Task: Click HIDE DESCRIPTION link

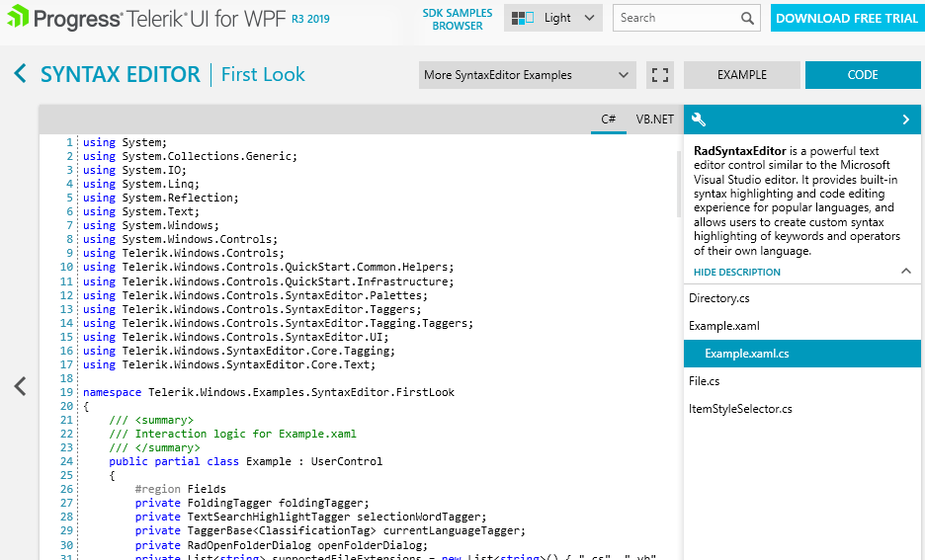Action: pyautogui.click(x=737, y=272)
